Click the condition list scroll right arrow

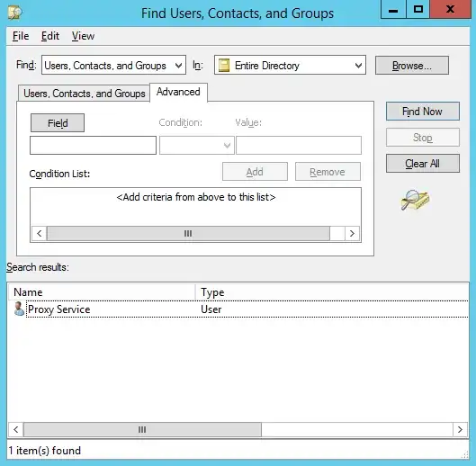click(x=352, y=234)
